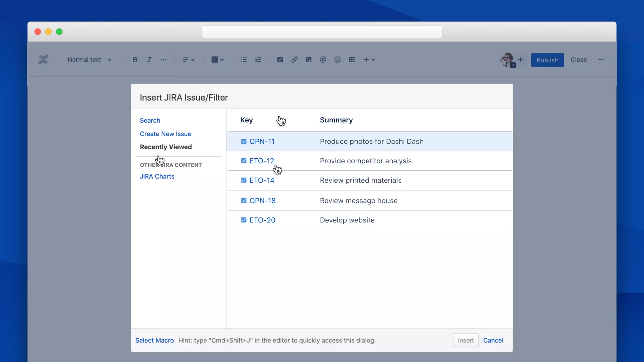
Task: Insert a numbered list
Action: coord(258,60)
